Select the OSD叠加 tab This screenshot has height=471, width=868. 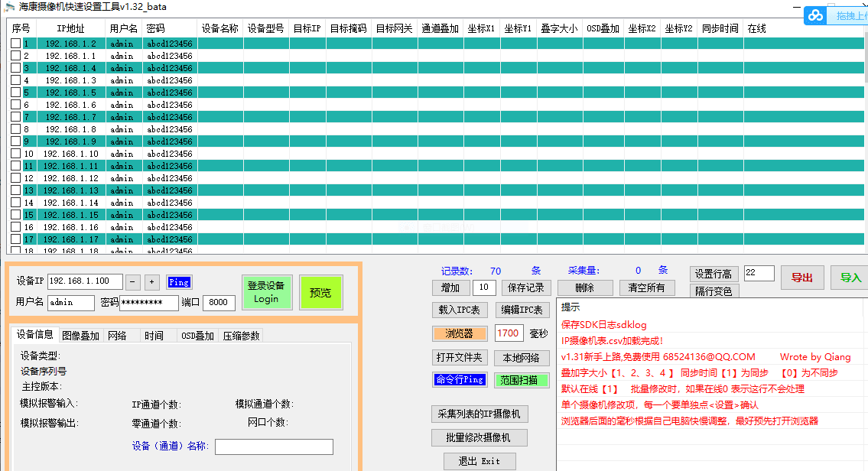point(197,336)
